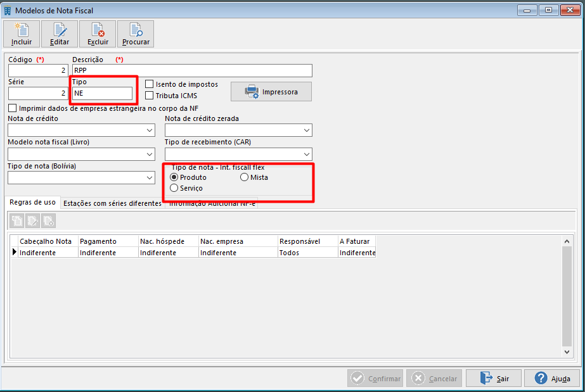The image size is (585, 392).
Task: Click the Série input field
Action: pyautogui.click(x=38, y=93)
